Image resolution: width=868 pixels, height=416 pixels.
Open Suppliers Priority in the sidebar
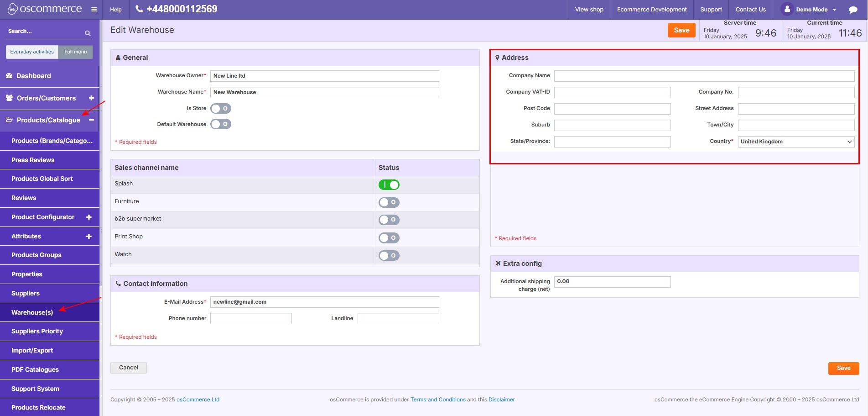click(37, 332)
